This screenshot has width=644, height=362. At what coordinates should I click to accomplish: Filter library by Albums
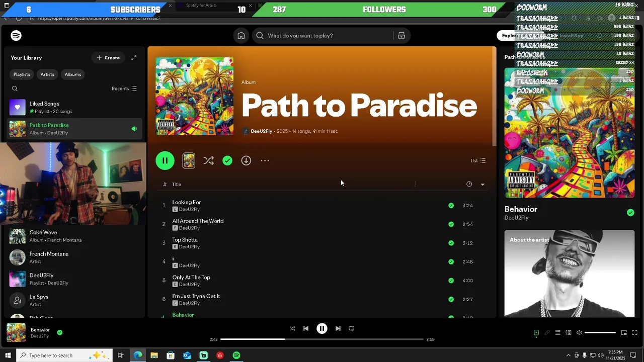[72, 74]
